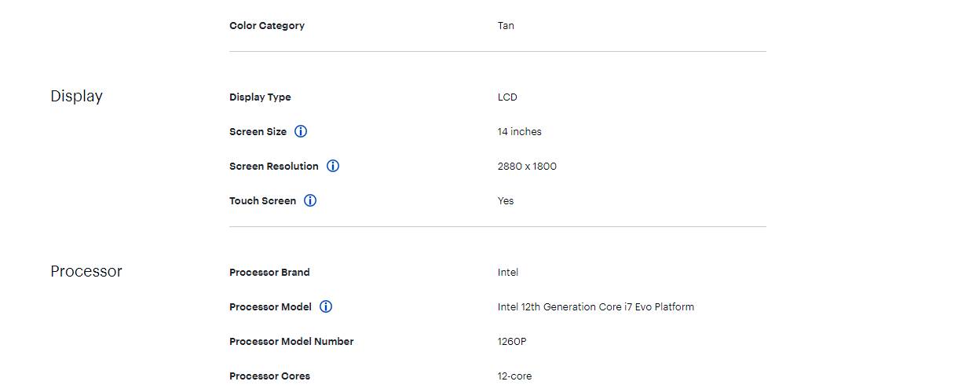Image resolution: width=980 pixels, height=385 pixels.
Task: Click the Touch Screen label text
Action: click(262, 200)
